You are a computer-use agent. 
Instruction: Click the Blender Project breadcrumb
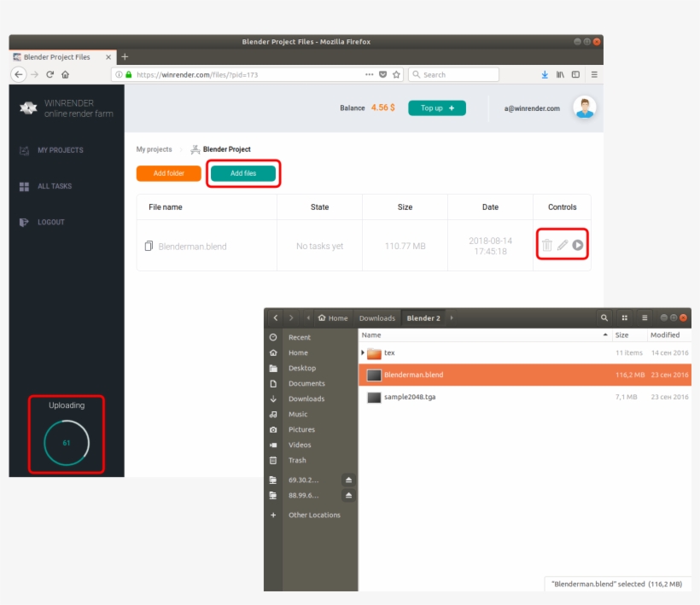[x=227, y=149]
